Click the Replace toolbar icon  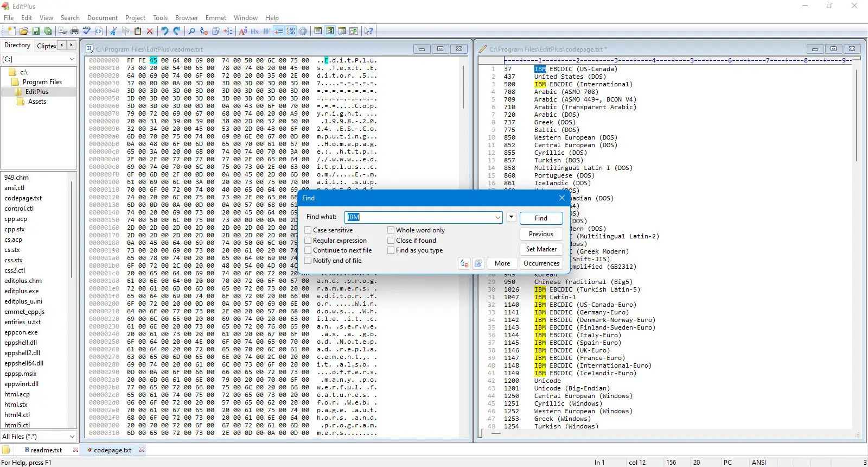coord(204,31)
